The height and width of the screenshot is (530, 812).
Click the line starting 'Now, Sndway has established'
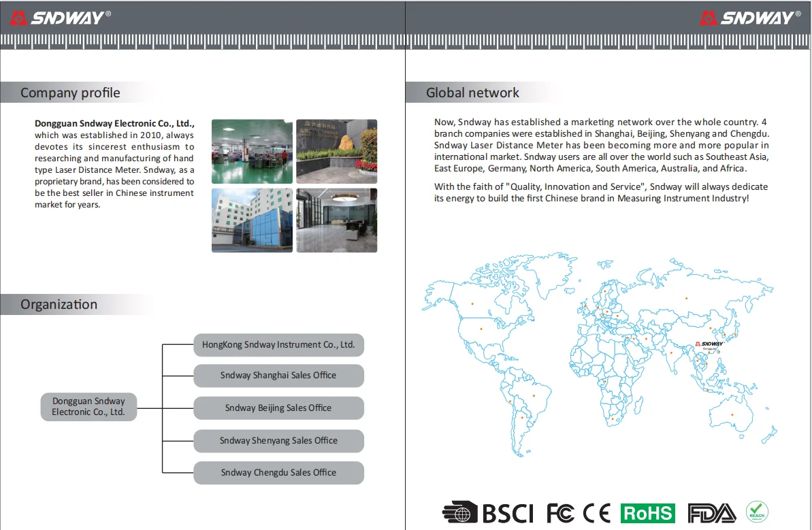(x=600, y=122)
